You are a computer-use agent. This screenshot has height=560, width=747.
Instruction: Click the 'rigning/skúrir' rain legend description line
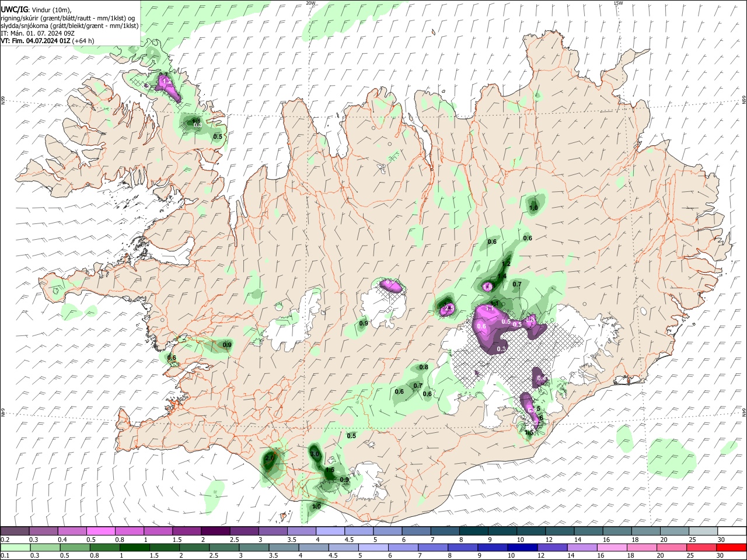click(x=68, y=17)
